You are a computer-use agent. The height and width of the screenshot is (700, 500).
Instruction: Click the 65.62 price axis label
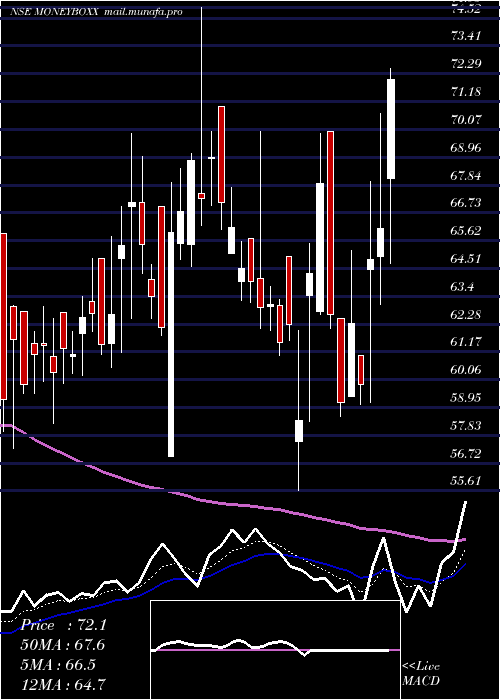point(466,231)
